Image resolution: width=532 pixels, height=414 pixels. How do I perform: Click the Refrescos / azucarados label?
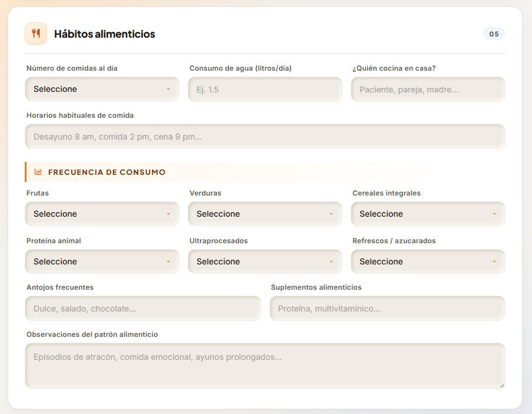(394, 240)
